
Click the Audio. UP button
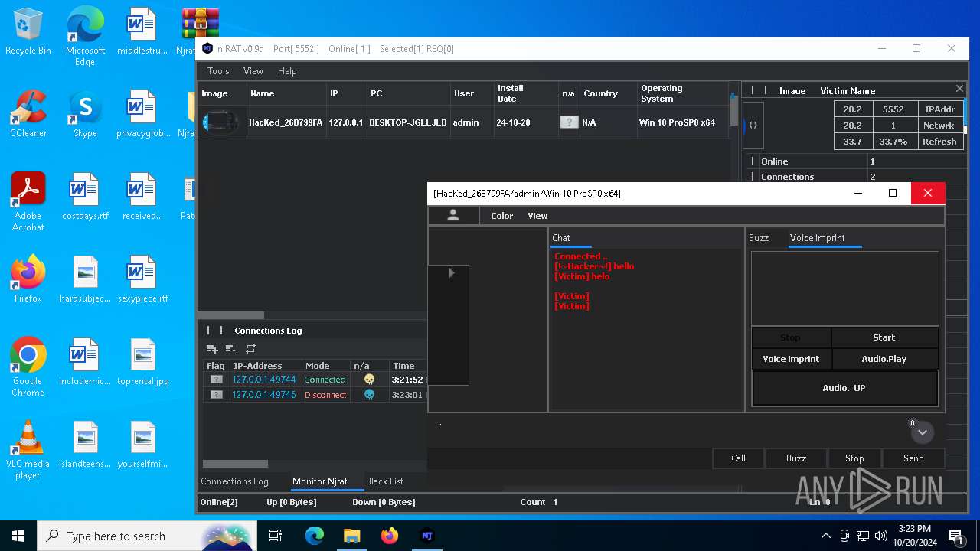click(844, 388)
